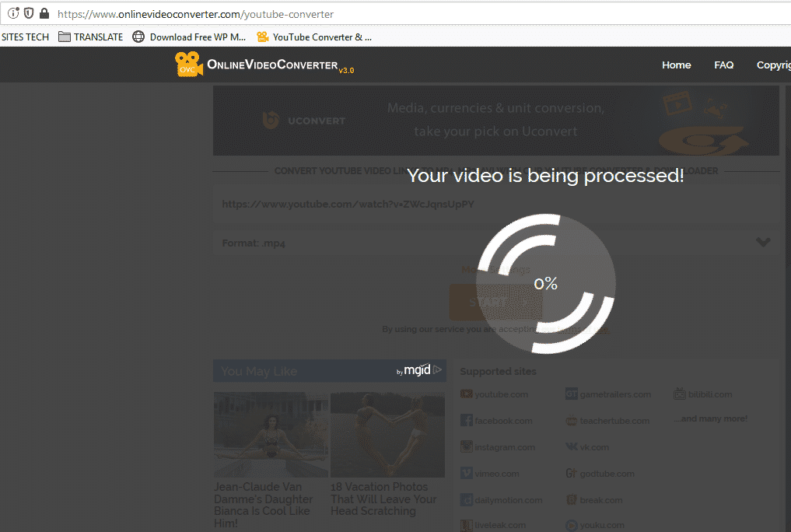Open the Download Free WP M... bookmark
The image size is (791, 532).
(189, 37)
